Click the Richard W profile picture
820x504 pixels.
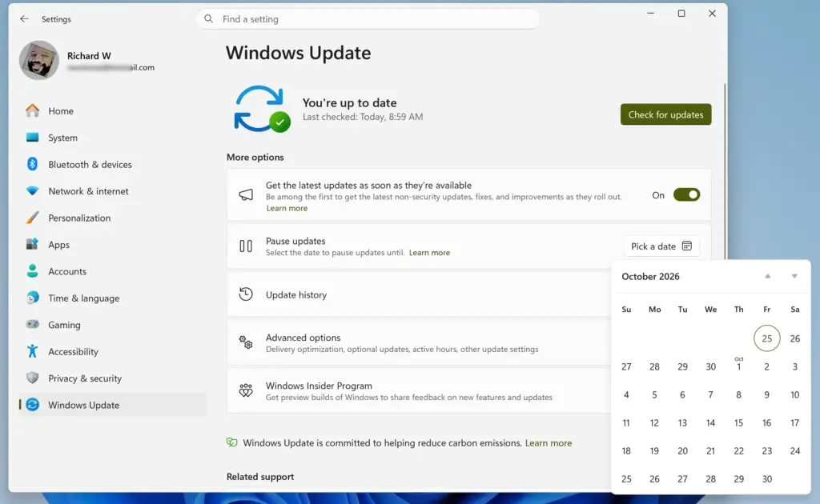point(38,61)
